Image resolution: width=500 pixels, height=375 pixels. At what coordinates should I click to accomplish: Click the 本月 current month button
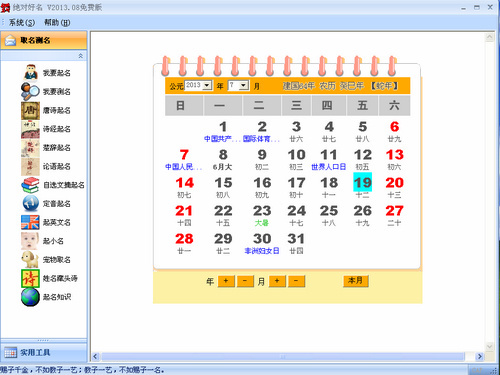click(x=356, y=281)
